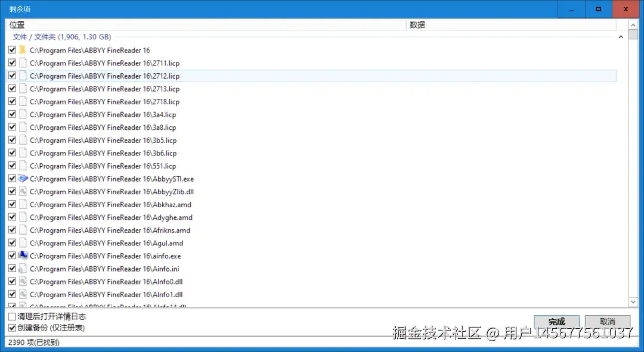Click the 完成 button
Viewport: 644px width, 352px height.
(x=556, y=321)
